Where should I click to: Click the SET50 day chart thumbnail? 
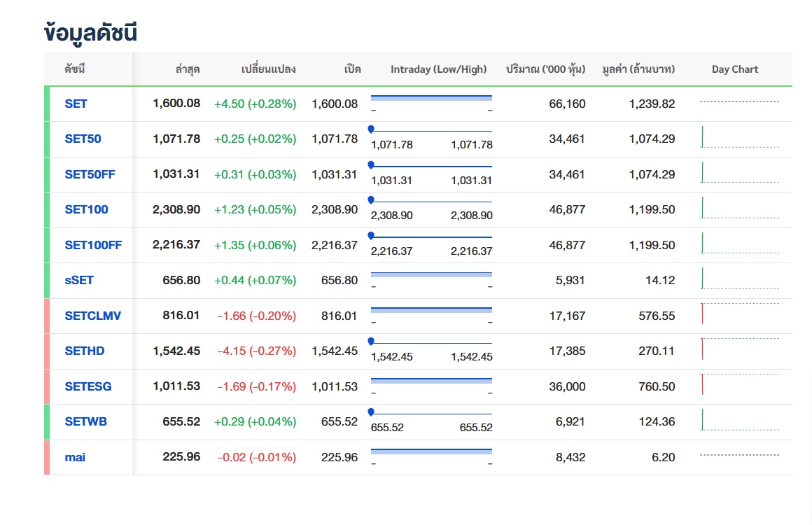coord(740,137)
